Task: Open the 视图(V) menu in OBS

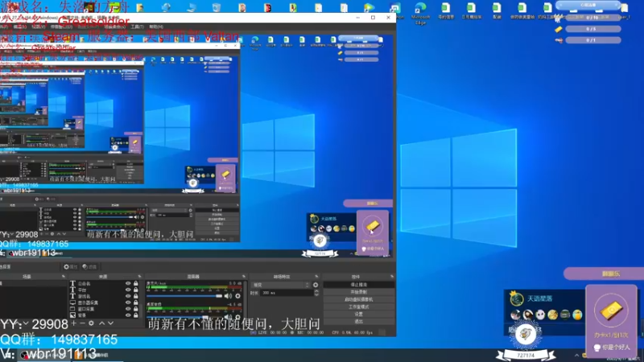Action: coord(39,27)
